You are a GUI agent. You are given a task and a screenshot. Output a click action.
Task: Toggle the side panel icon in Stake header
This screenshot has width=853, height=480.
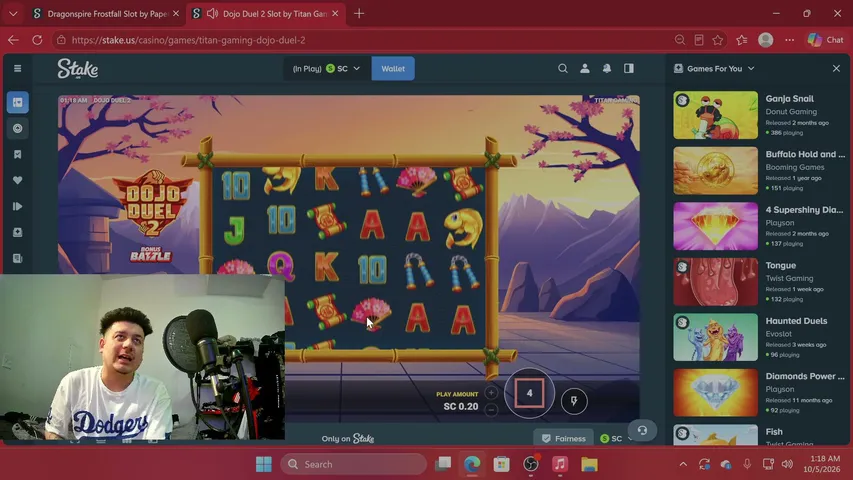[629, 69]
